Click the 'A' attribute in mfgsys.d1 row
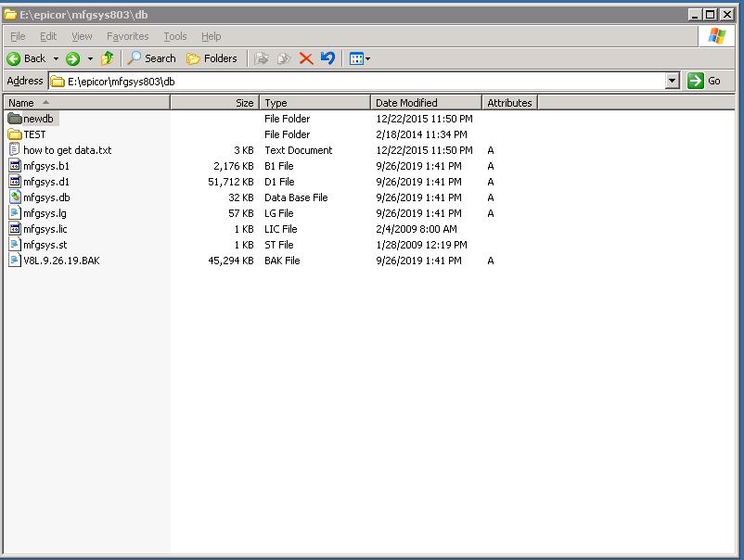 [x=491, y=182]
